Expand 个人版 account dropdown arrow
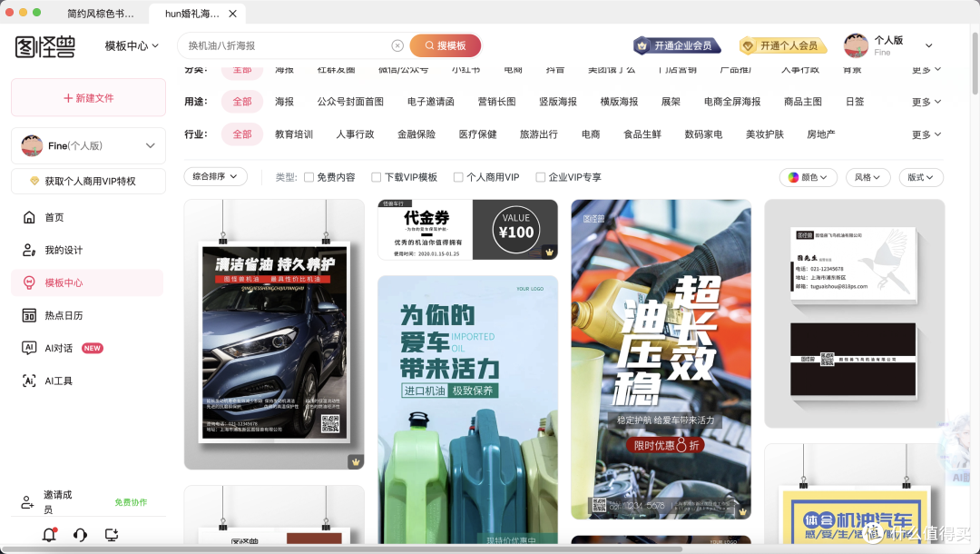 coord(929,45)
